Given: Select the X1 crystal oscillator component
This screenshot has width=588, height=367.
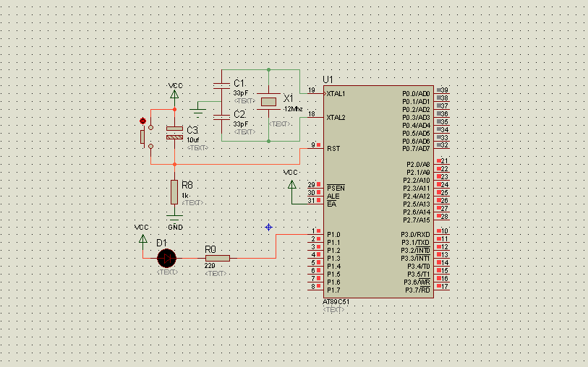Looking at the screenshot, I should click(268, 101).
